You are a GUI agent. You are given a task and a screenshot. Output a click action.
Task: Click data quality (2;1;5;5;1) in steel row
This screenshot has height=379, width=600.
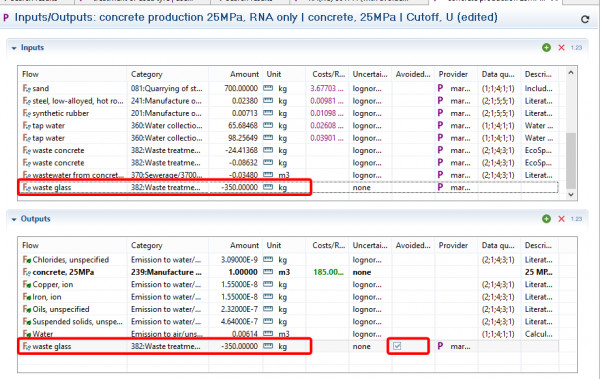498,101
